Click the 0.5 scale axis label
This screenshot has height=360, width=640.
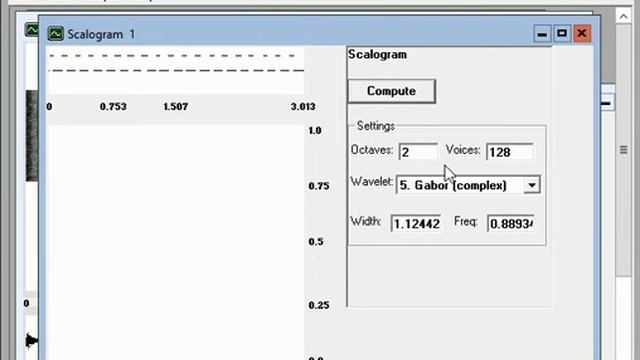coord(316,242)
